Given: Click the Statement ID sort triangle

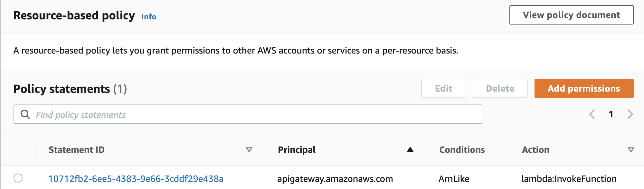Looking at the screenshot, I should (249, 150).
